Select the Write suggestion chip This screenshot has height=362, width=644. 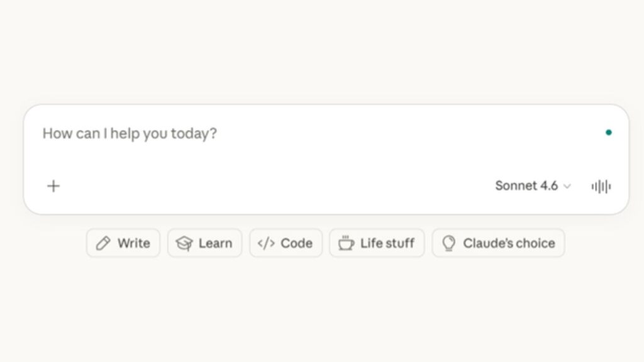click(x=123, y=243)
